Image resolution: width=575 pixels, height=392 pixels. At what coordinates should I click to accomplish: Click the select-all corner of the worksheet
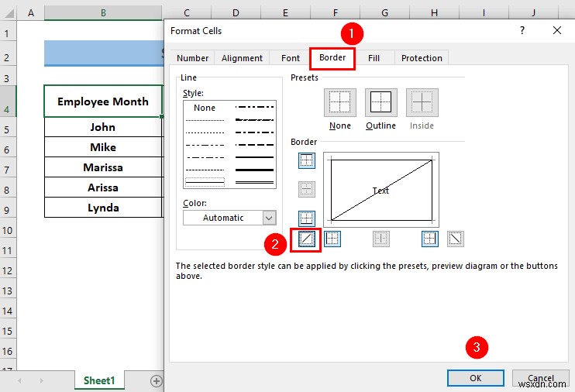[x=8, y=13]
